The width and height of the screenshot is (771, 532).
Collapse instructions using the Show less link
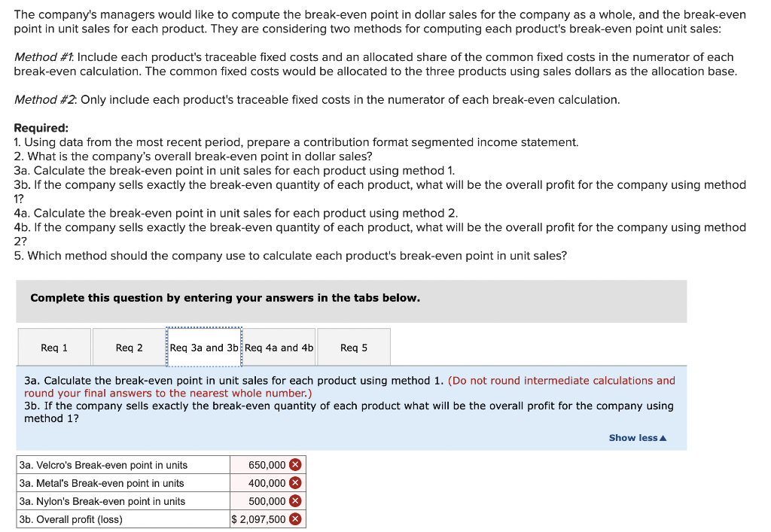tap(632, 437)
